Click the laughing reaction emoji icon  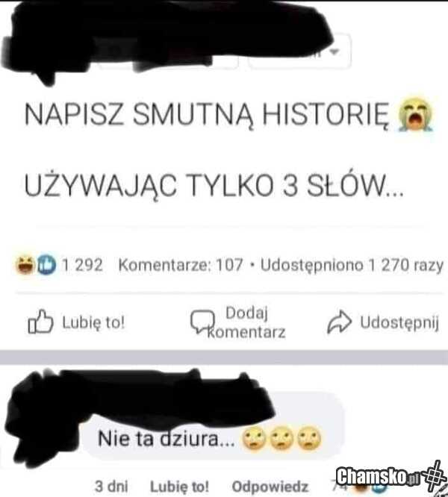coord(25,265)
